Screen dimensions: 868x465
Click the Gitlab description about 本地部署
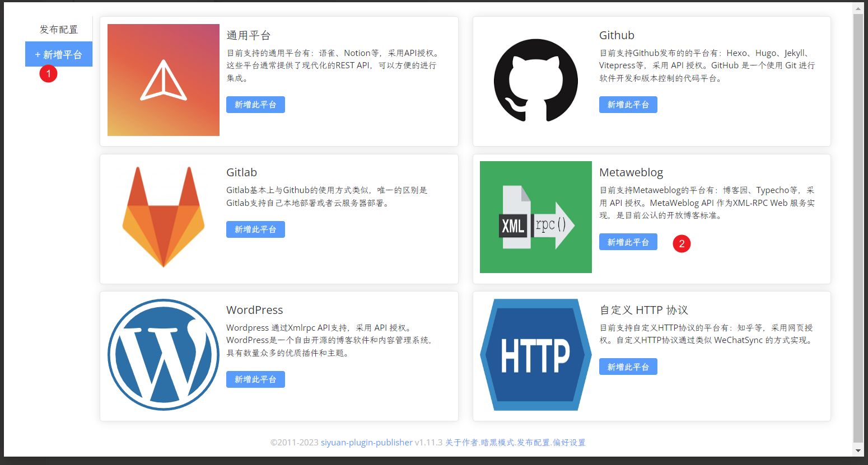coord(327,196)
